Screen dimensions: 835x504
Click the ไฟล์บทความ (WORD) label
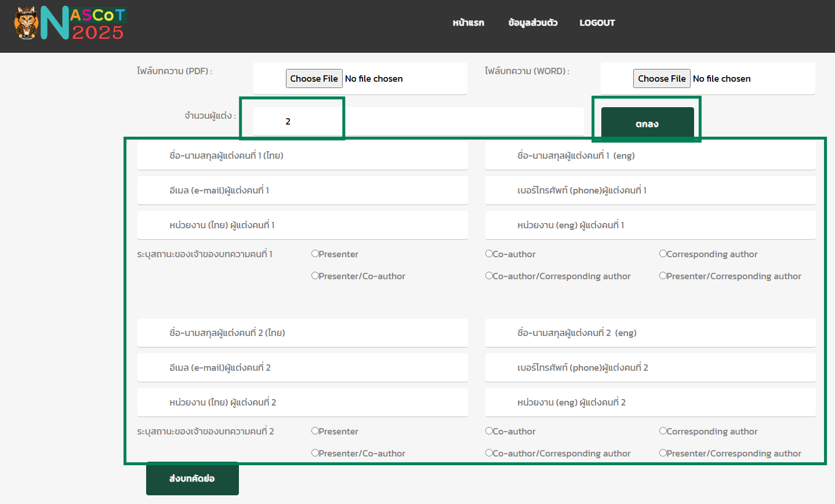point(527,71)
